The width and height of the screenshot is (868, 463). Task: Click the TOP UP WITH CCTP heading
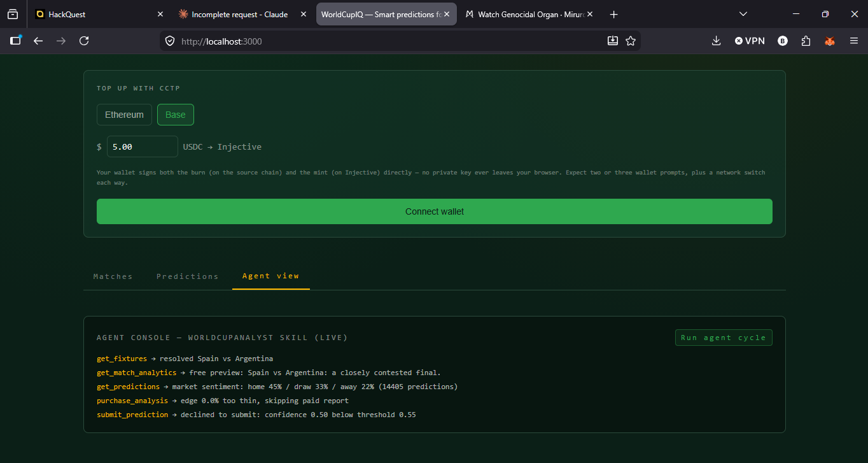[x=139, y=89]
